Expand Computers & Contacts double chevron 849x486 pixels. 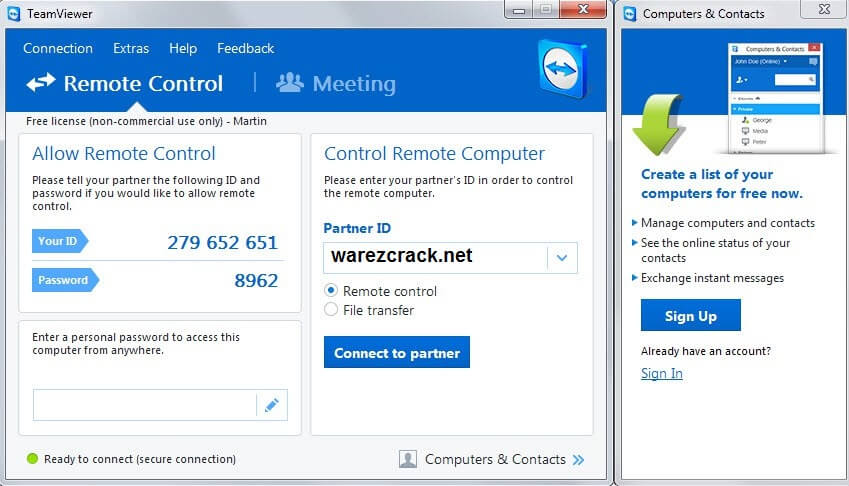pyautogui.click(x=578, y=459)
